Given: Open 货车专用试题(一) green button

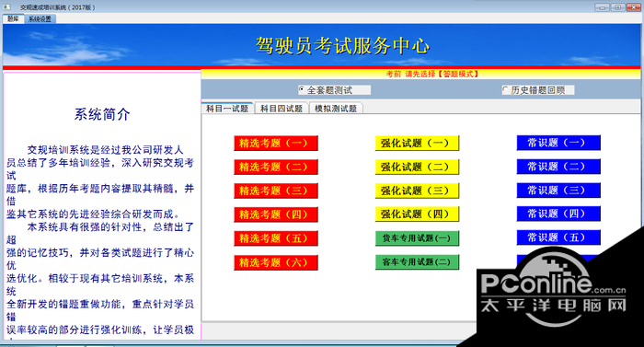Looking at the screenshot, I should click(x=417, y=238).
